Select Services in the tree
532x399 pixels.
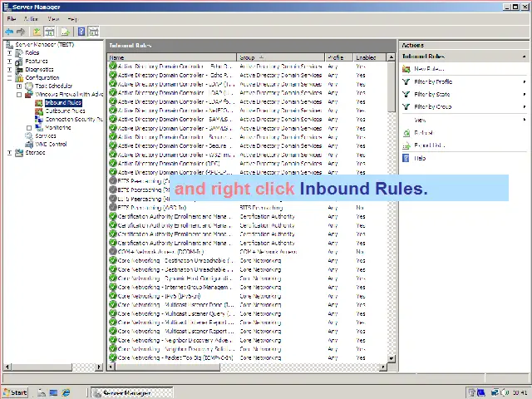(x=46, y=135)
